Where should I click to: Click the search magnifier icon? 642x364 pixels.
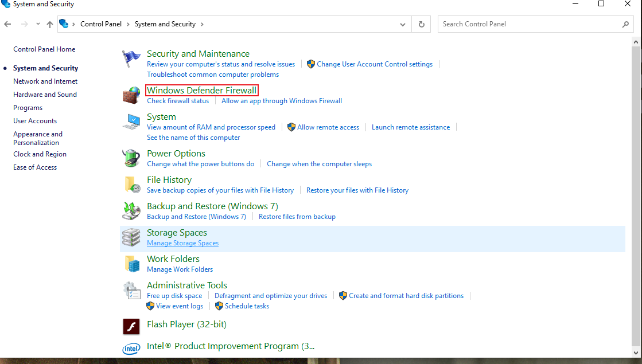(625, 24)
